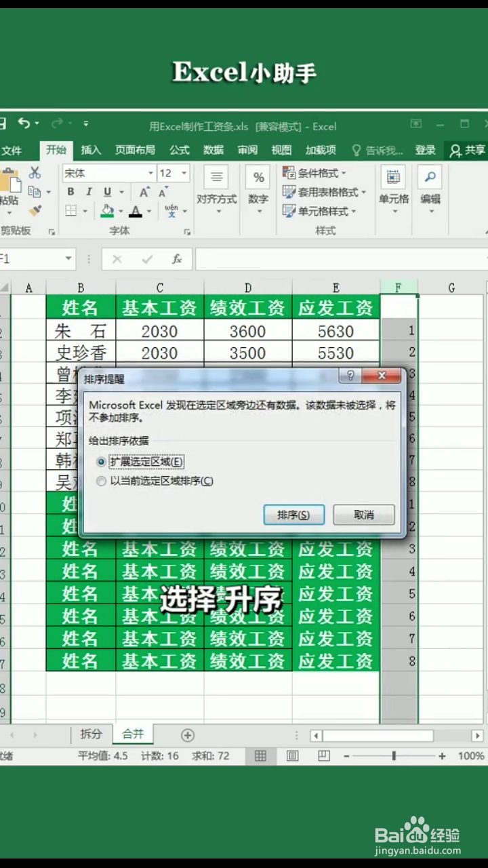This screenshot has height=868, width=488.
Task: Switch to the 合并 sheet tab
Action: [133, 734]
